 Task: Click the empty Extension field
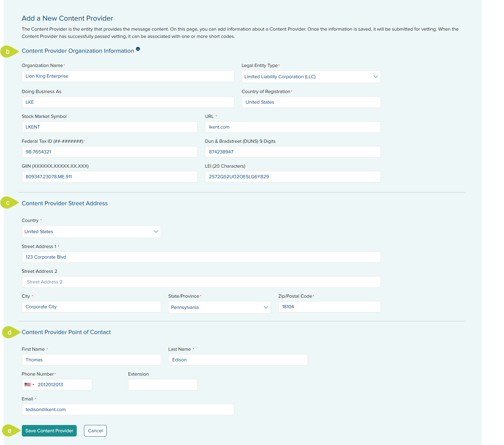coord(163,385)
